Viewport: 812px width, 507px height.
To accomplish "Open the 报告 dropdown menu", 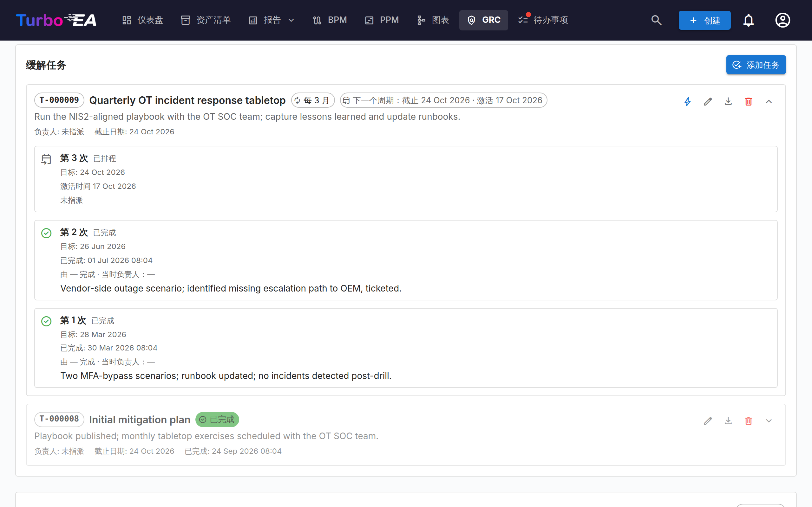I will [272, 20].
